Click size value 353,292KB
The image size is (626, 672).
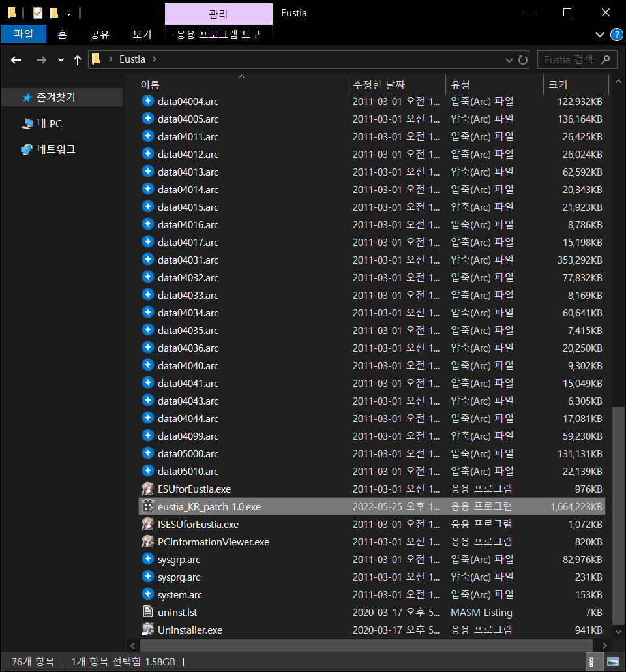pyautogui.click(x=580, y=260)
